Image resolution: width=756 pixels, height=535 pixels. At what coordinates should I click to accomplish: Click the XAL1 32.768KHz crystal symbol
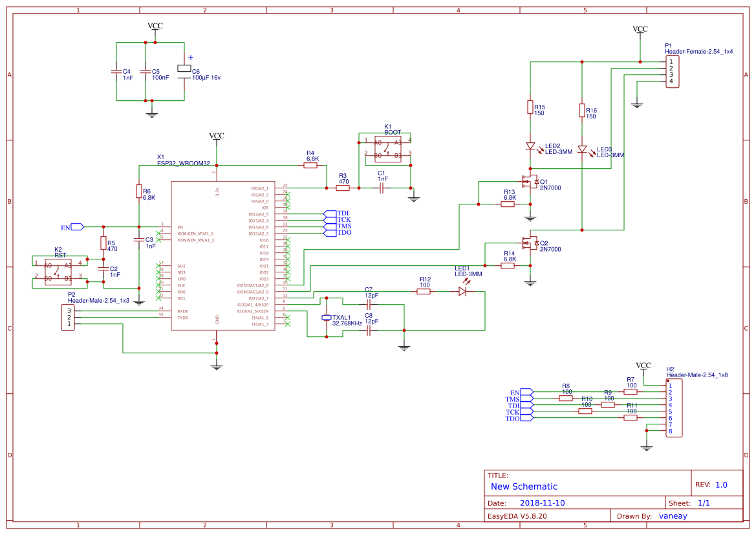(x=327, y=317)
